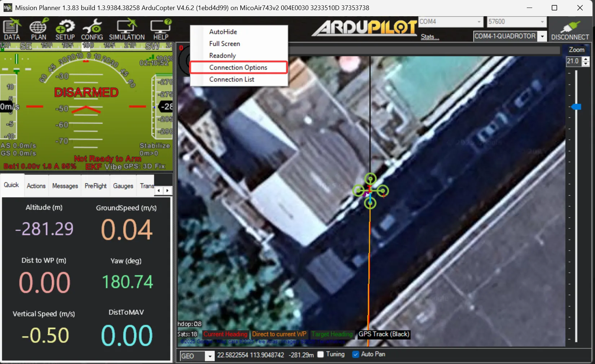The height and width of the screenshot is (364, 595).
Task: Increase the zoom value with up arrow
Action: click(586, 59)
